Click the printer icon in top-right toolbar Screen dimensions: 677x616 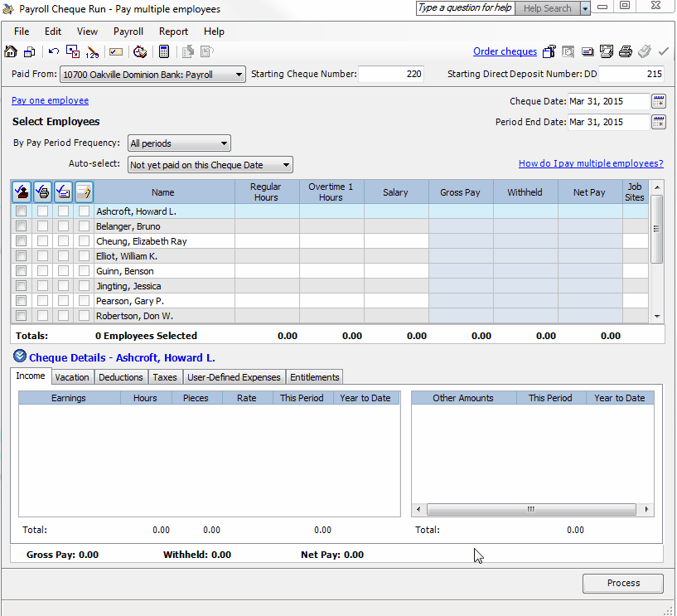(x=626, y=51)
